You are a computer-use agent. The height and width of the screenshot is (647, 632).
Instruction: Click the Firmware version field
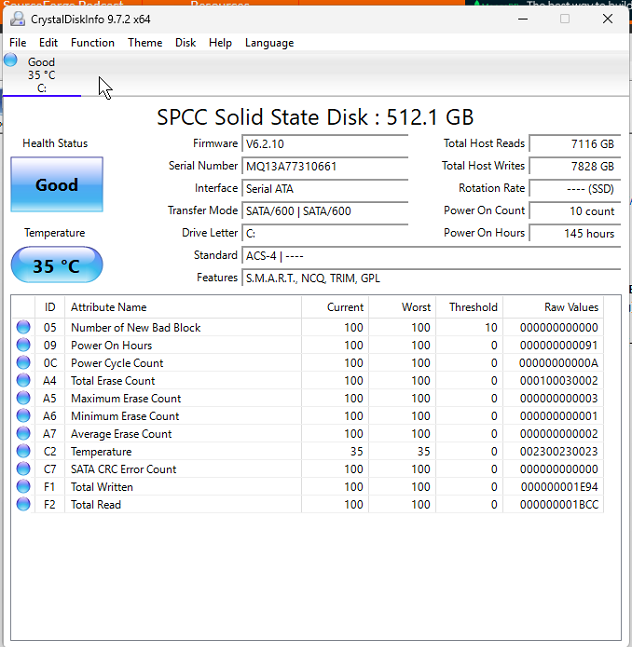tap(325, 144)
